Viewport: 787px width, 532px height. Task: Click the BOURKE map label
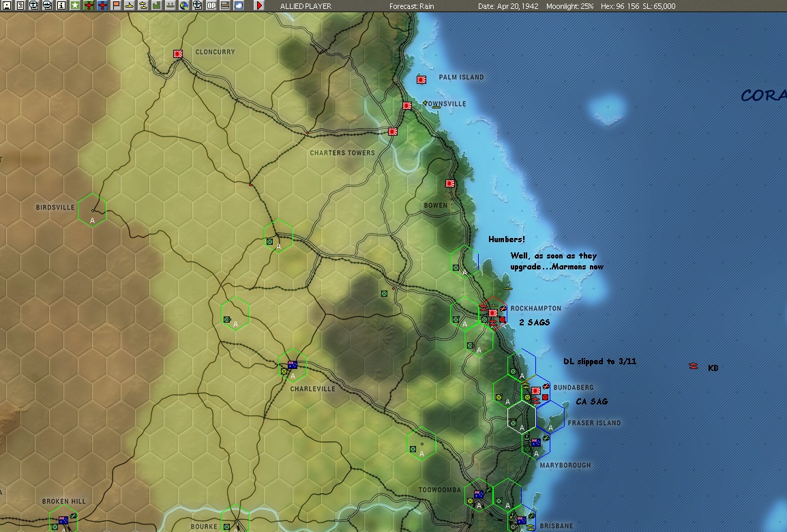(204, 527)
